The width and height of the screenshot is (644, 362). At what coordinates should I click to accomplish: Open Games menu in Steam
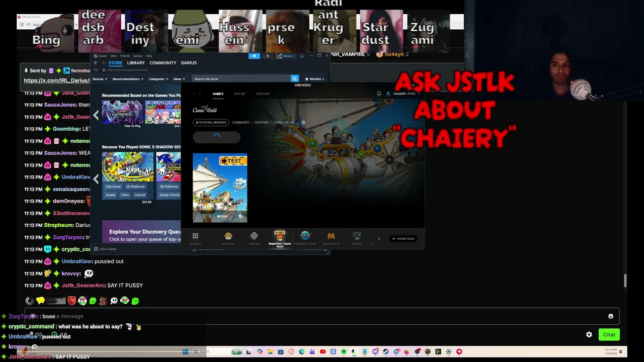coord(137,56)
